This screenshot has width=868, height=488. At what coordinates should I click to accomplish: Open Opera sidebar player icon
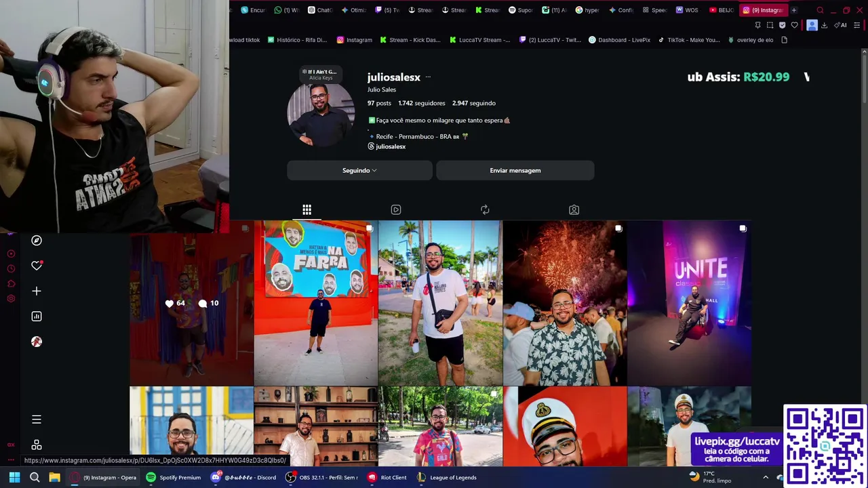(x=11, y=253)
